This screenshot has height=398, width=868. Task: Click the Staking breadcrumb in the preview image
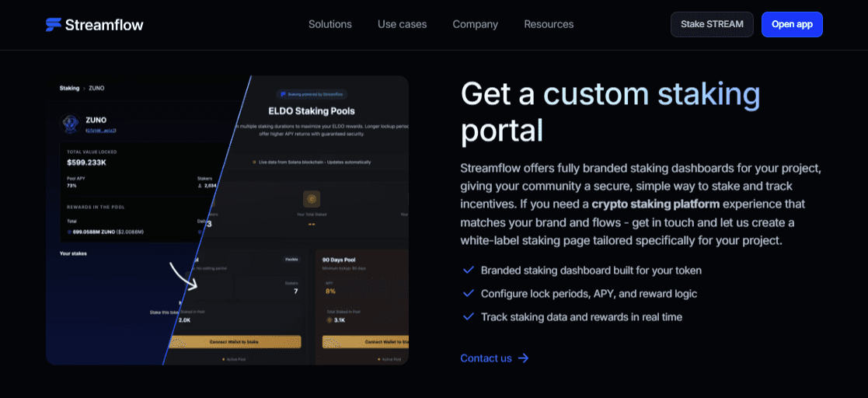[69, 88]
